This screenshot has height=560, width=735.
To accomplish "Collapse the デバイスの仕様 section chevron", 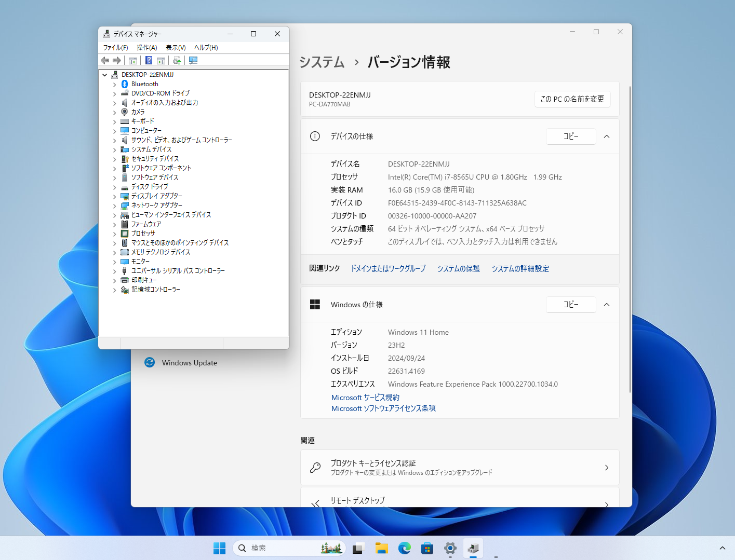I will (607, 136).
